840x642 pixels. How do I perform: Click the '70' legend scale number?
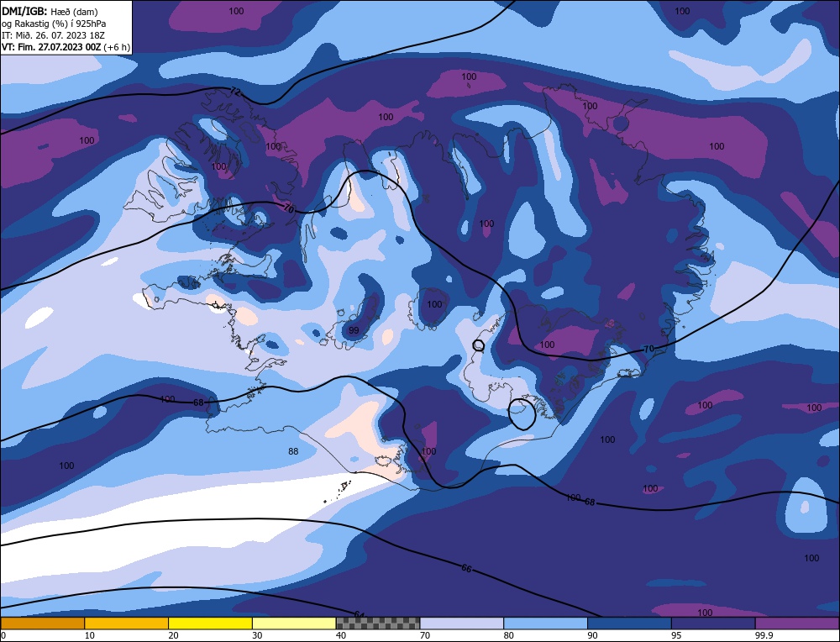click(425, 635)
